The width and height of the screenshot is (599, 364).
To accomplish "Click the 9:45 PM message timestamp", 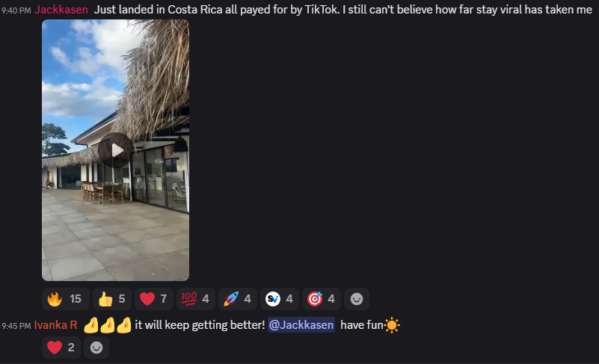I will [x=16, y=326].
